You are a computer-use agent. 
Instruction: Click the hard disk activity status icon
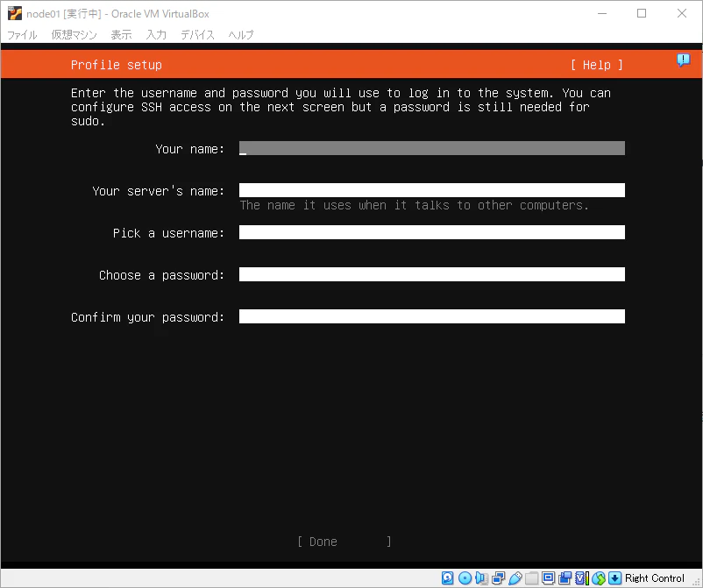[447, 578]
